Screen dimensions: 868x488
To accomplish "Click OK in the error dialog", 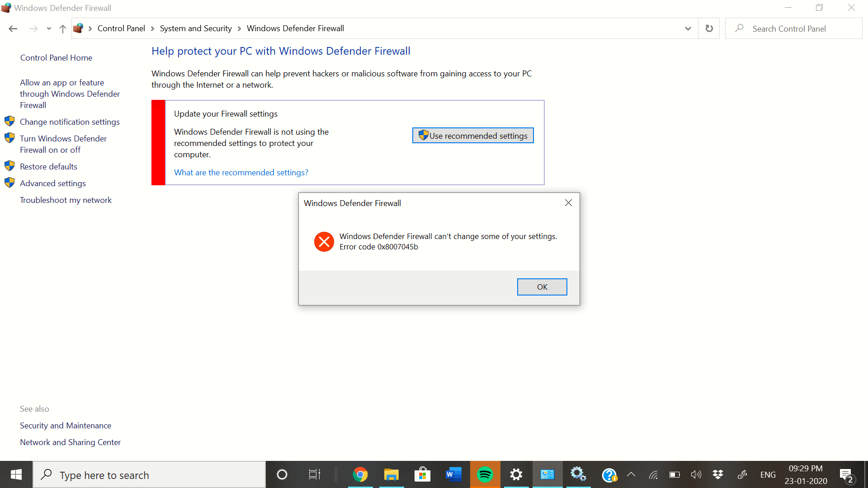I will 542,287.
